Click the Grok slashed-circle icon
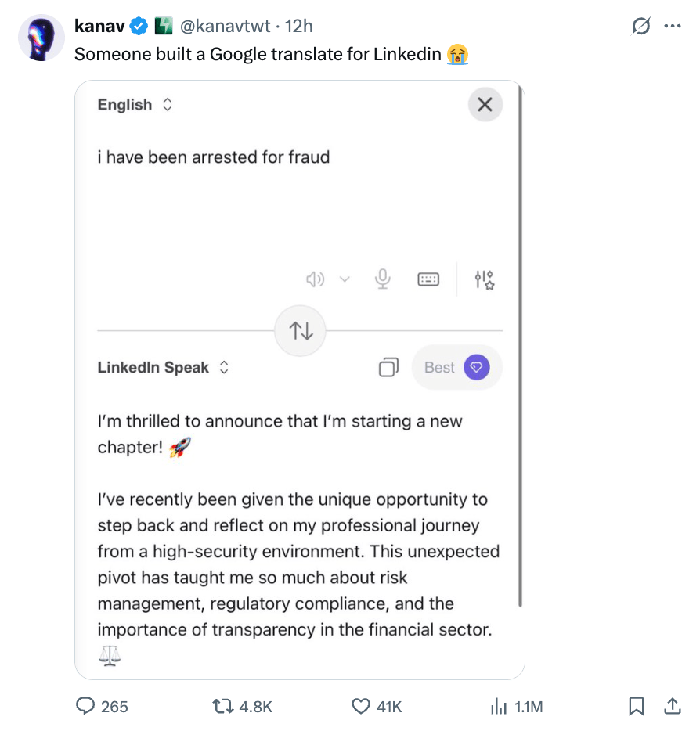The height and width of the screenshot is (731, 700). [640, 27]
